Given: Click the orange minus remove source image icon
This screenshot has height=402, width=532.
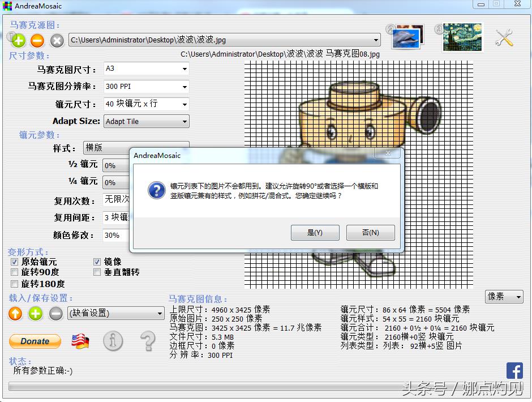Looking at the screenshot, I should [37, 40].
